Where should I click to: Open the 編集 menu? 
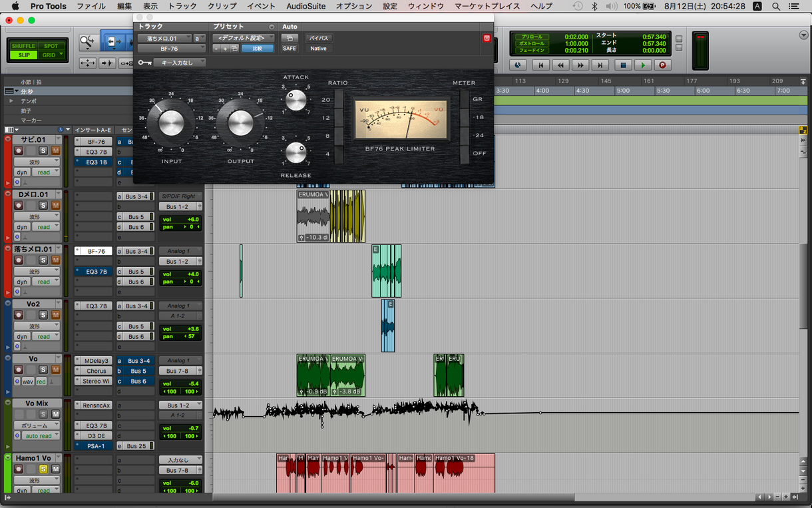pos(124,6)
